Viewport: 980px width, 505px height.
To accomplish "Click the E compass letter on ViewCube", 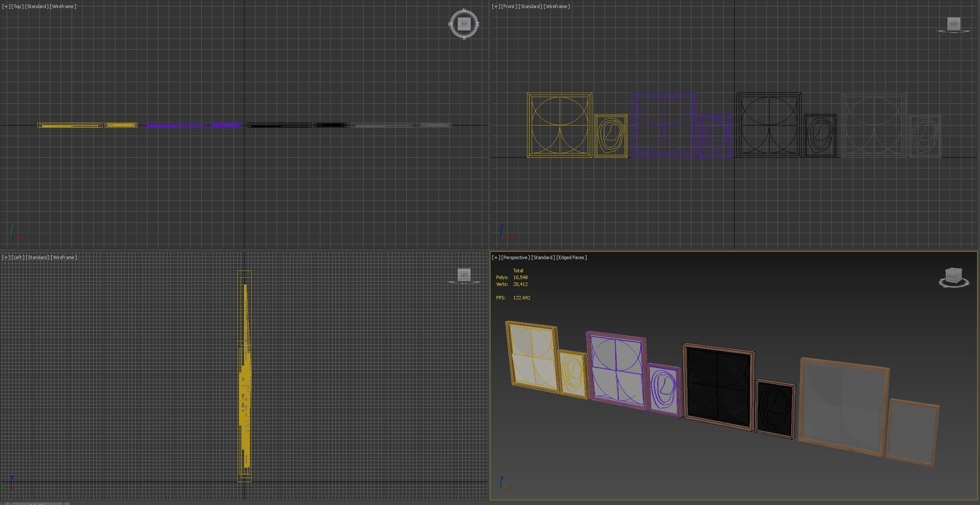I will point(478,24).
